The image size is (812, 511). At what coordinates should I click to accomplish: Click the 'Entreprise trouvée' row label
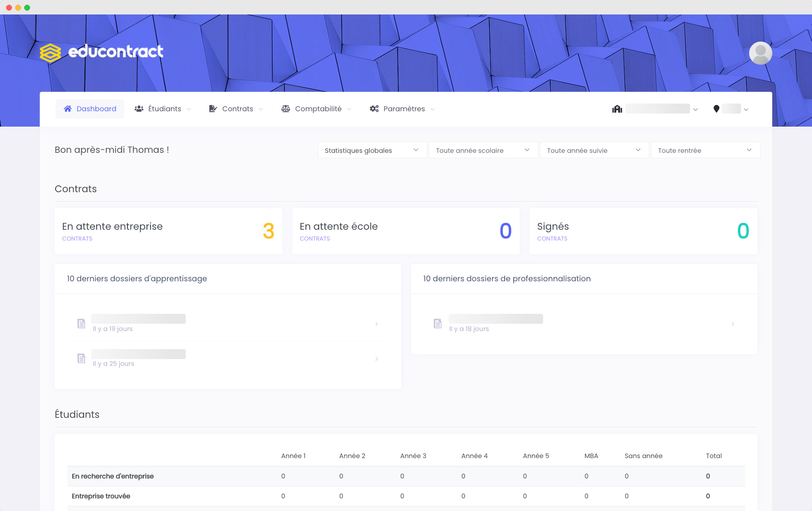click(x=101, y=496)
